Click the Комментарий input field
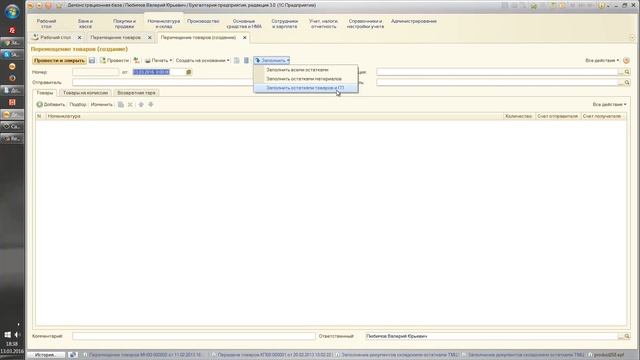This screenshot has height=360, width=640. click(x=194, y=336)
